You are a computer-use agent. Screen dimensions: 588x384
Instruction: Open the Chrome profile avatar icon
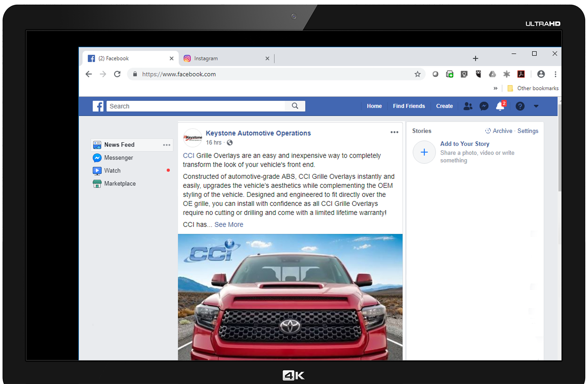[541, 74]
